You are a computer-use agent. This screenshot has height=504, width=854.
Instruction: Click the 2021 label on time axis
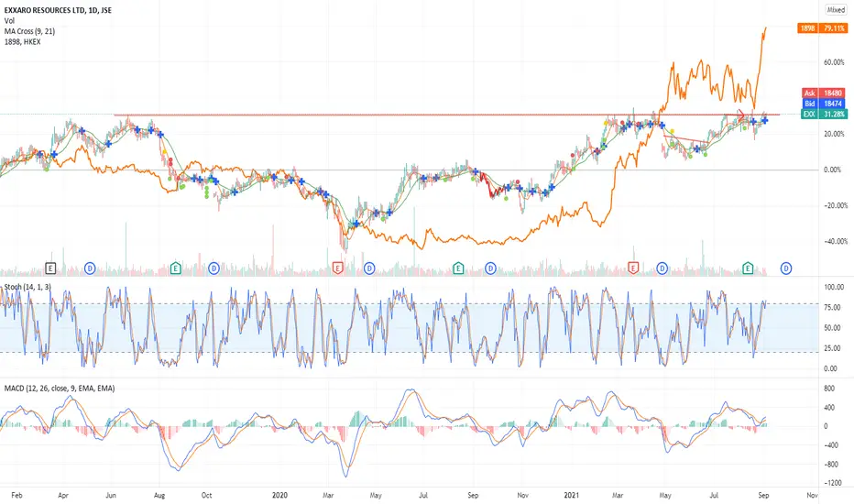tap(572, 495)
